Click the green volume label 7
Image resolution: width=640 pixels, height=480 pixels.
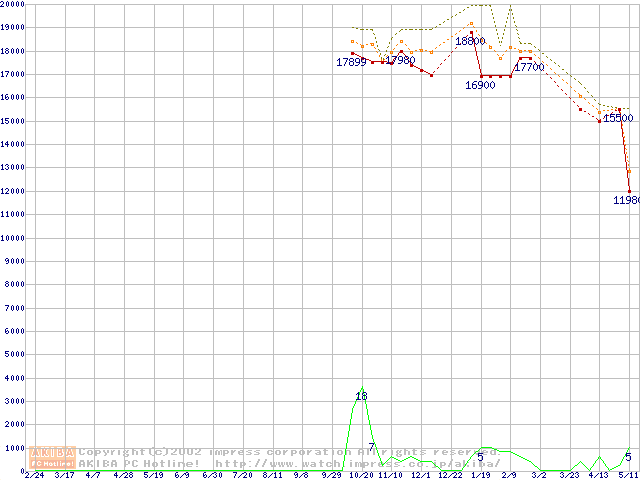(371, 447)
